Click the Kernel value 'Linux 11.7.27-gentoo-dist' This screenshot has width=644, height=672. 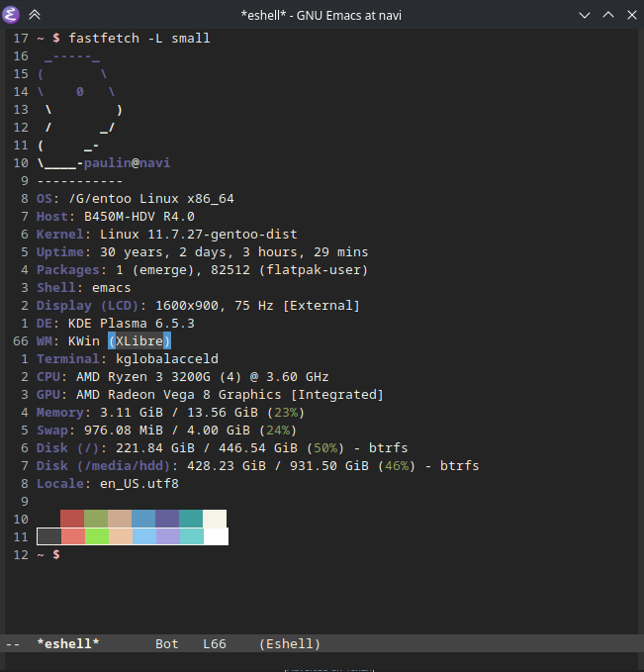(199, 234)
